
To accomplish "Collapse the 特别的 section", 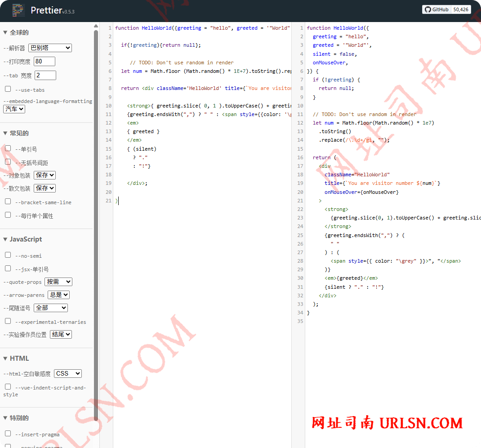I will pos(5,418).
